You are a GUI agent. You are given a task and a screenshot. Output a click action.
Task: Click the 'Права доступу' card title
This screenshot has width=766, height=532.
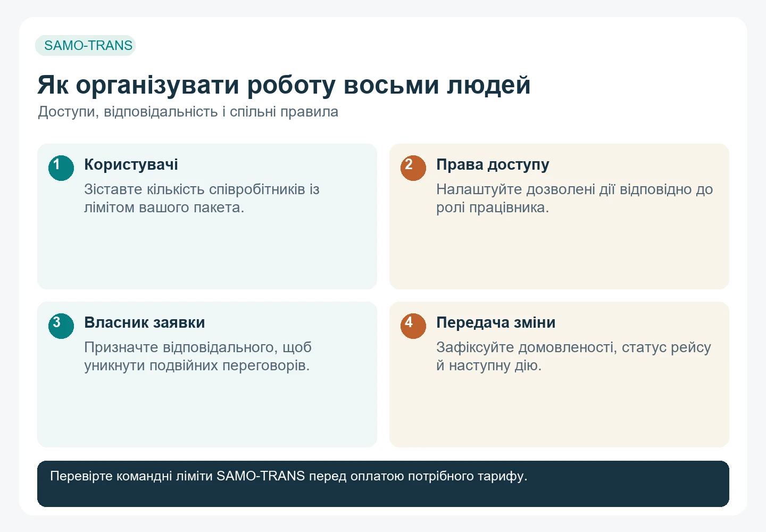coord(493,164)
